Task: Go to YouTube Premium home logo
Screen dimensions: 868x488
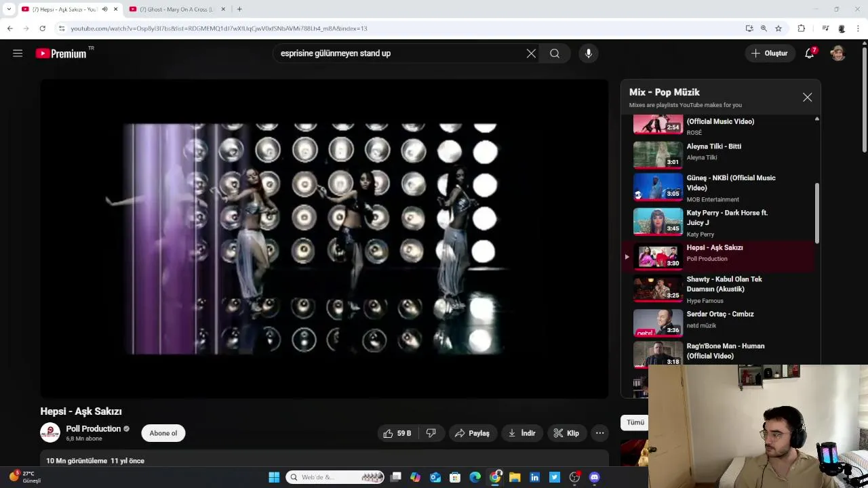Action: [61, 54]
